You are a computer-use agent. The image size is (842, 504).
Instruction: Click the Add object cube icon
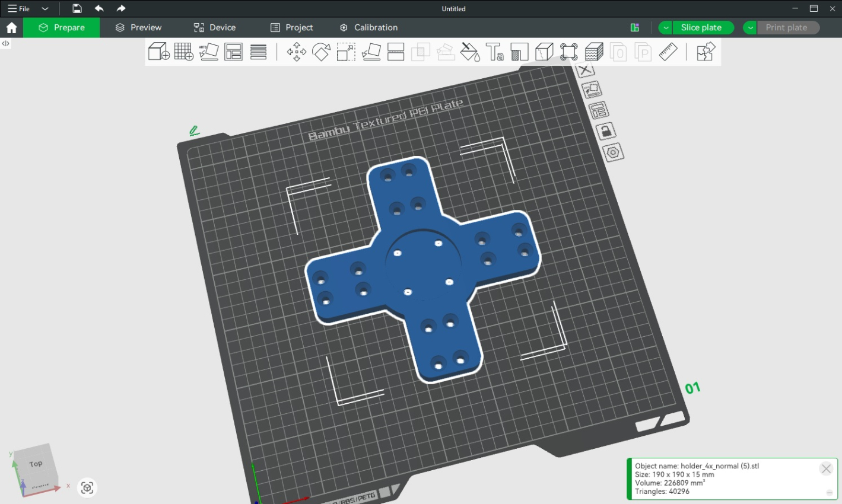point(158,52)
